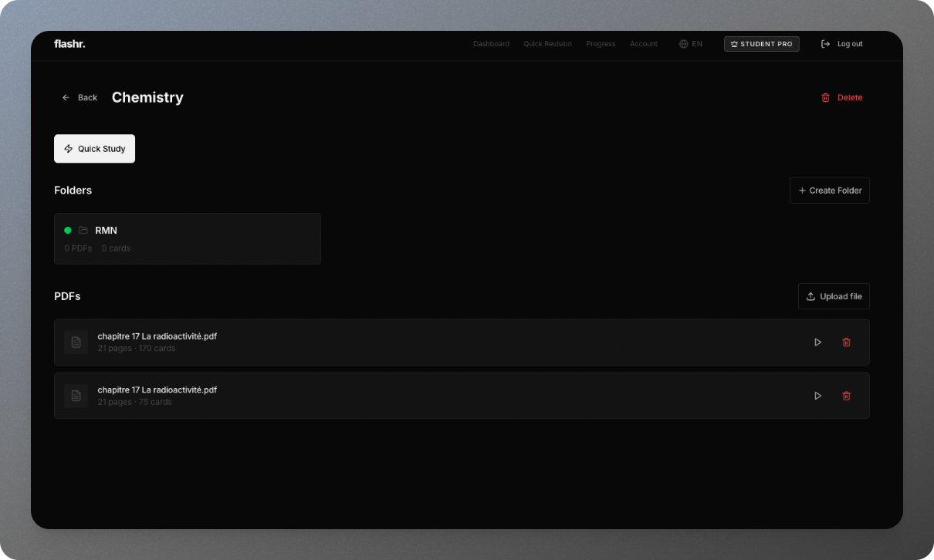The width and height of the screenshot is (934, 560).
Task: Delete the second radioactivité PDF via trash icon
Action: point(846,396)
